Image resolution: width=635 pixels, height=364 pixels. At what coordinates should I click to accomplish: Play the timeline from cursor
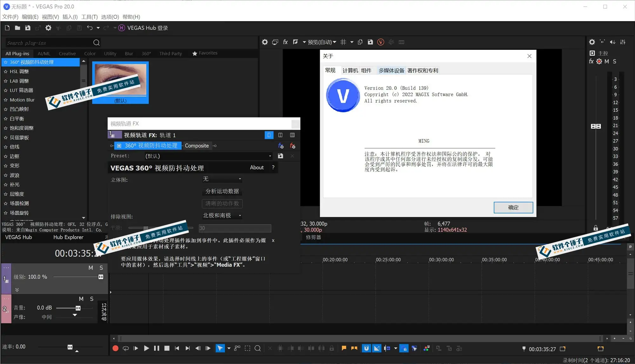pyautogui.click(x=146, y=348)
